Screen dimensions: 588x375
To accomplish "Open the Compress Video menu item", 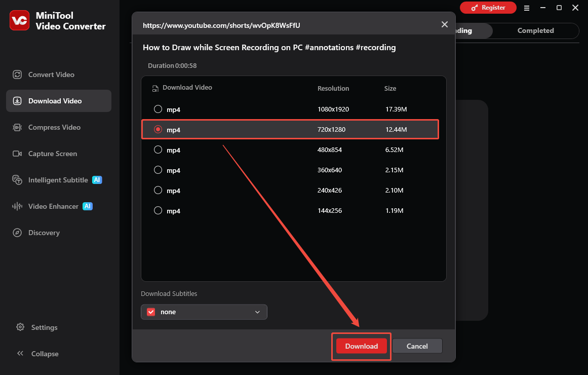I will point(59,127).
